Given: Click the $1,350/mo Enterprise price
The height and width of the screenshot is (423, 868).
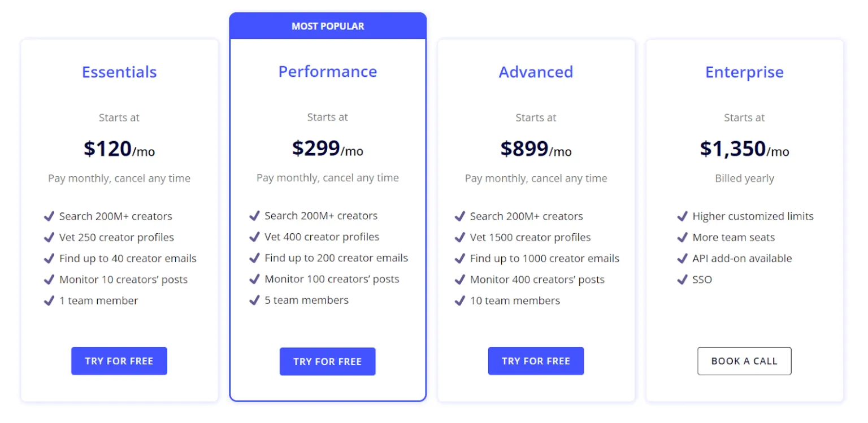Looking at the screenshot, I should pos(744,149).
